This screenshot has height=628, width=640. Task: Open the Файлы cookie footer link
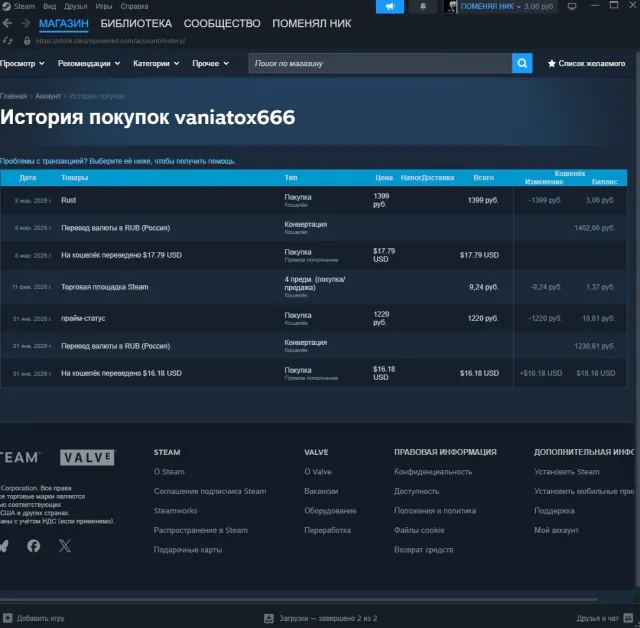tap(419, 530)
